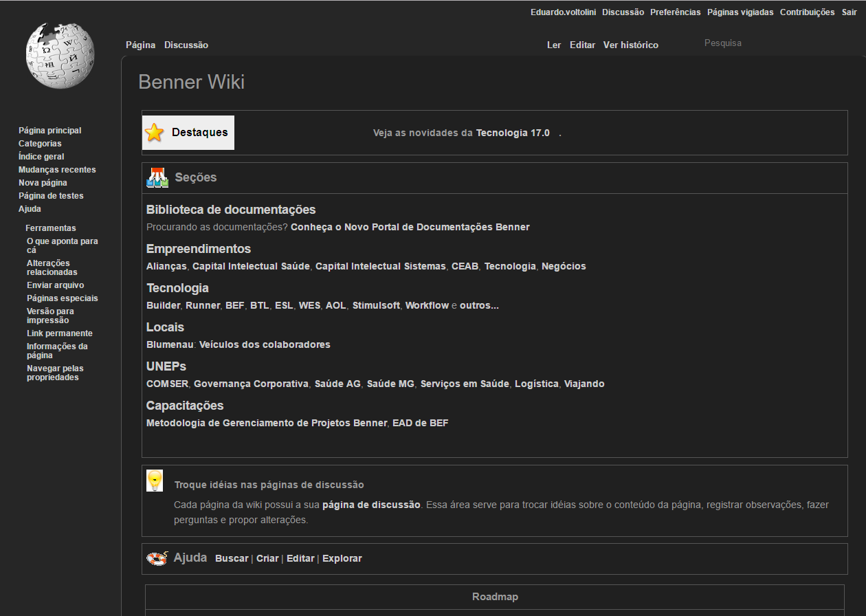Viewport: 866px width, 616px height.
Task: Open the Discussão page tab
Action: tap(186, 45)
